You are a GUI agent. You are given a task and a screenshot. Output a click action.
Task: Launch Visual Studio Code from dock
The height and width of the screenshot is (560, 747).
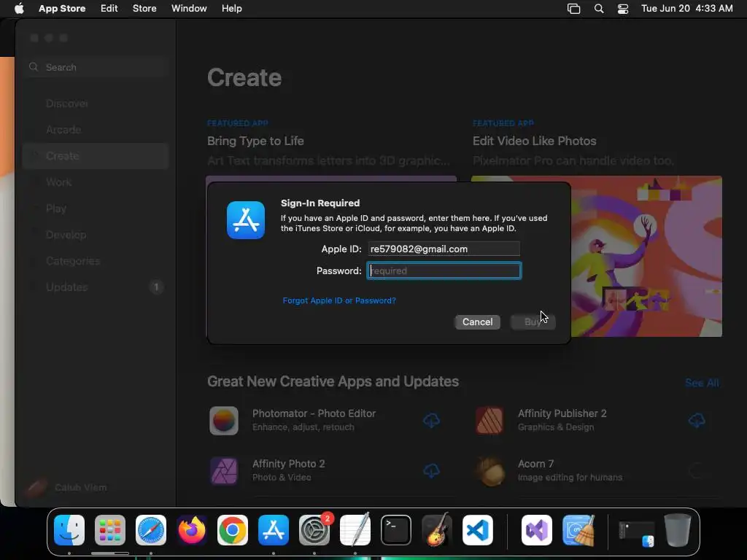(x=478, y=530)
